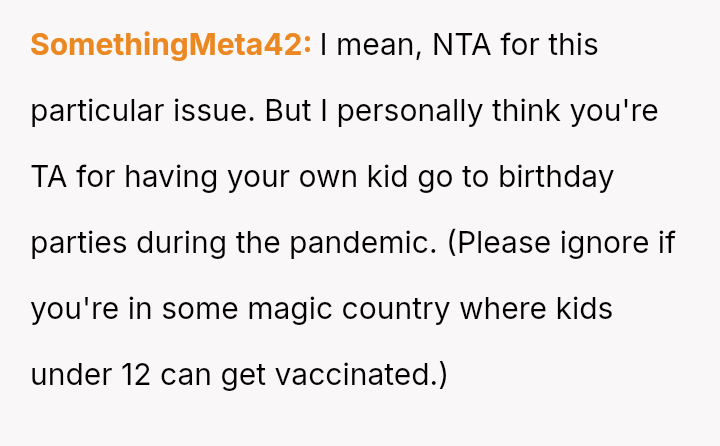Click the word "birthday" in the comment
This screenshot has height=446, width=720.
556,177
